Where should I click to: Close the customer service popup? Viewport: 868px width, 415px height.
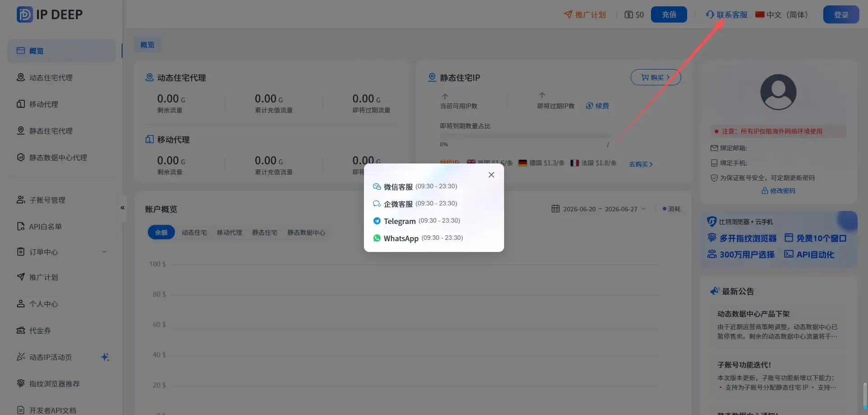pos(491,175)
